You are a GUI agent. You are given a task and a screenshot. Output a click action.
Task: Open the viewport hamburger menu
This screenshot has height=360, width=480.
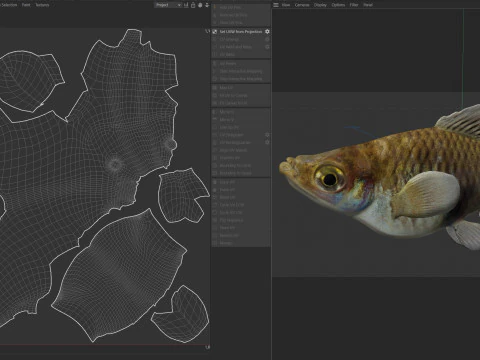[x=276, y=5]
